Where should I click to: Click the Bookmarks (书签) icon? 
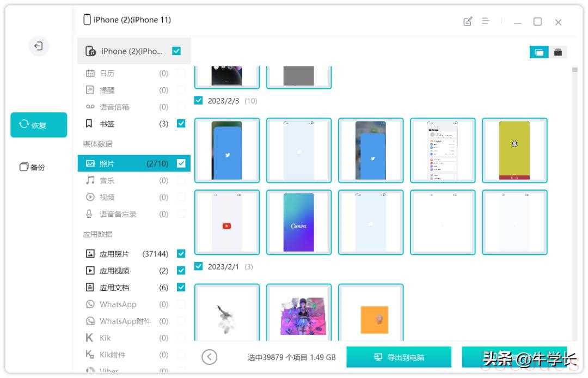coord(89,124)
